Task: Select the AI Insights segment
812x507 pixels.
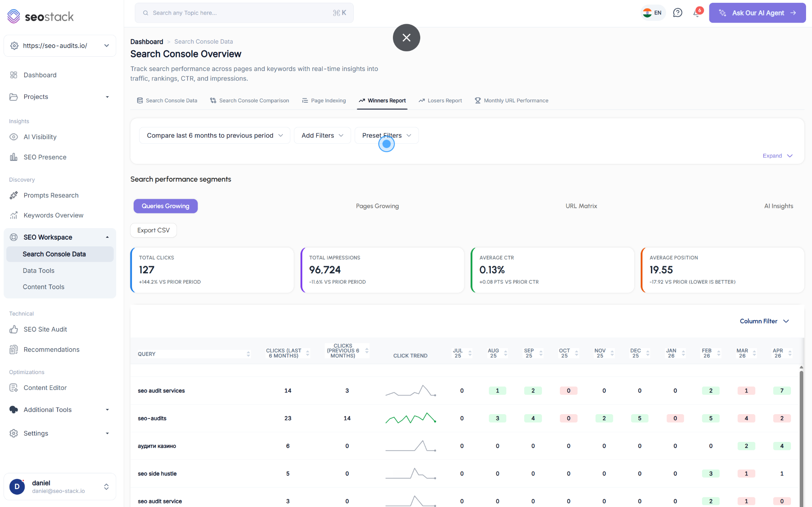Action: coord(779,206)
